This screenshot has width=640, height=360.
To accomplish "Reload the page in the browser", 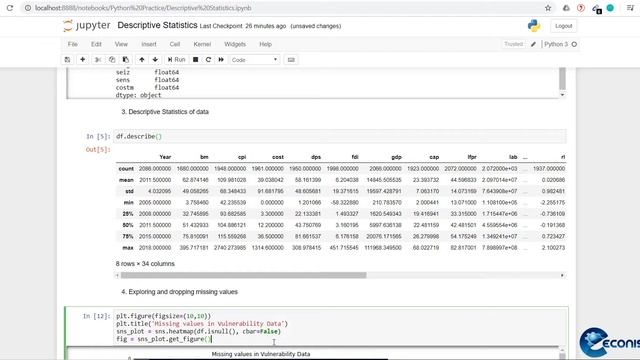I will [x=10, y=8].
